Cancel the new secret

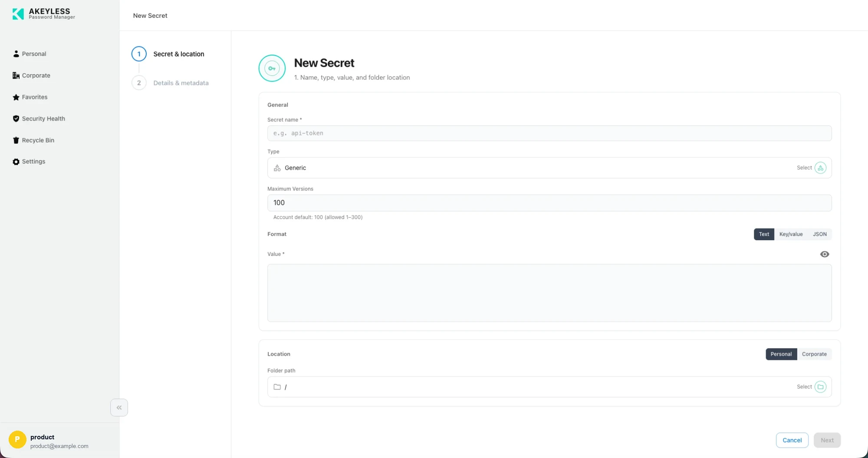792,440
